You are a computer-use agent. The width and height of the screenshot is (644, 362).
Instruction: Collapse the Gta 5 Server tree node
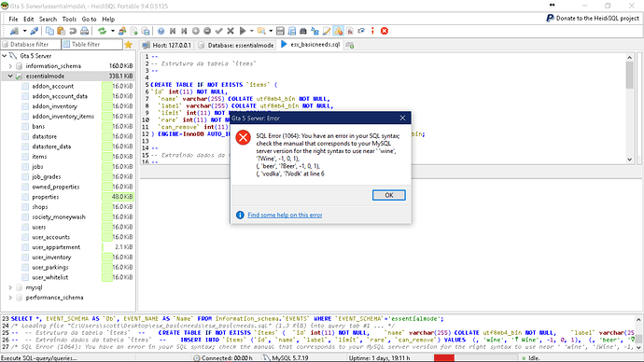point(5,55)
